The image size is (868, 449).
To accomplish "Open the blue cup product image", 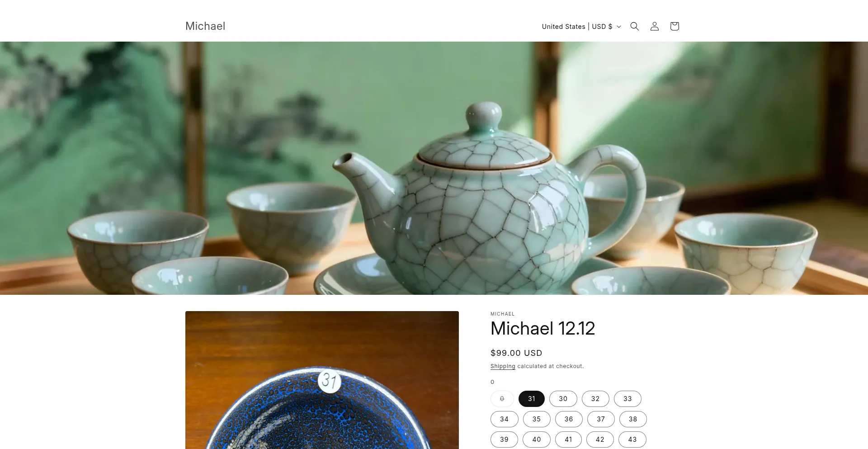I will click(322, 380).
